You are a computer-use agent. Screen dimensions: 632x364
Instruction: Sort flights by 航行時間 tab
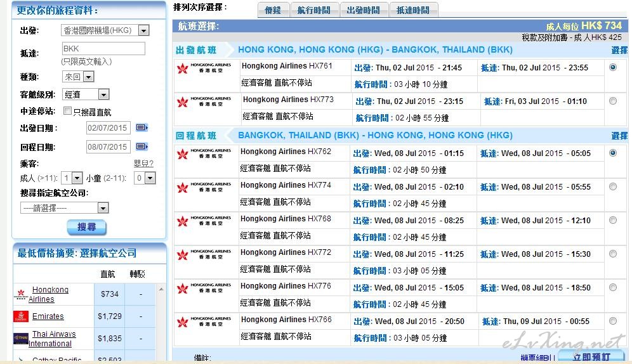click(x=314, y=10)
